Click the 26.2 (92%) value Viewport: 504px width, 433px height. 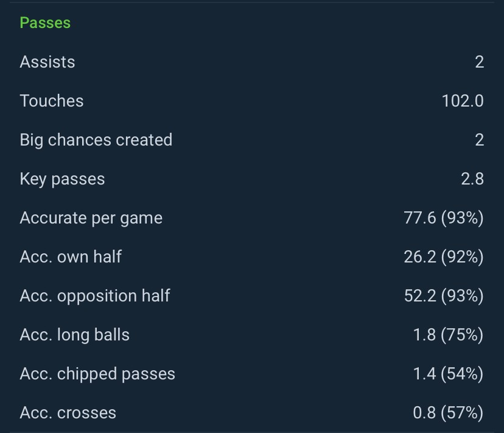444,257
